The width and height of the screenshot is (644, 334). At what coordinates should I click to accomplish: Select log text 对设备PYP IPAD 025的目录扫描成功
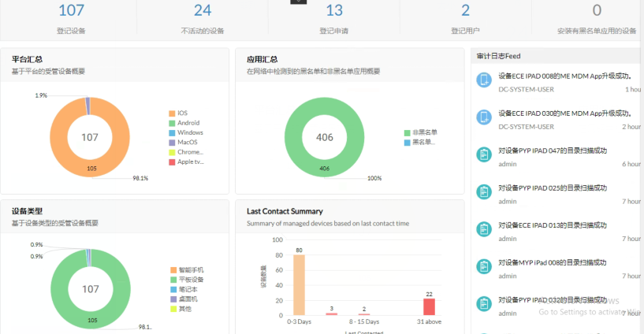(553, 188)
